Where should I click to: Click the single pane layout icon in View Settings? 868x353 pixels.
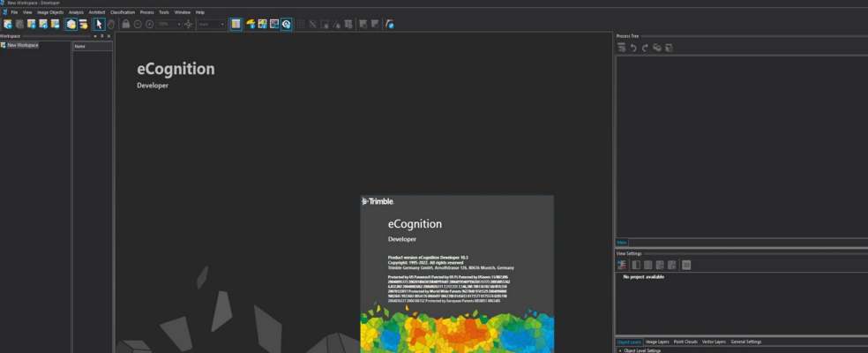(x=636, y=265)
